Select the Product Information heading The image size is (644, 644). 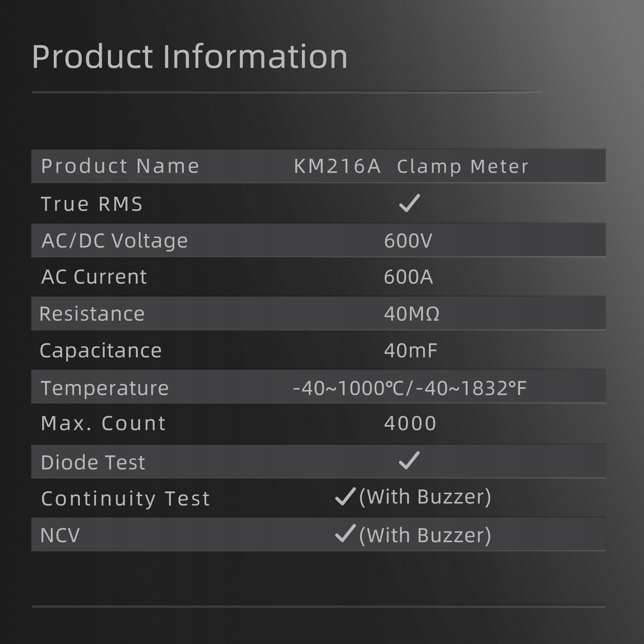(190, 57)
